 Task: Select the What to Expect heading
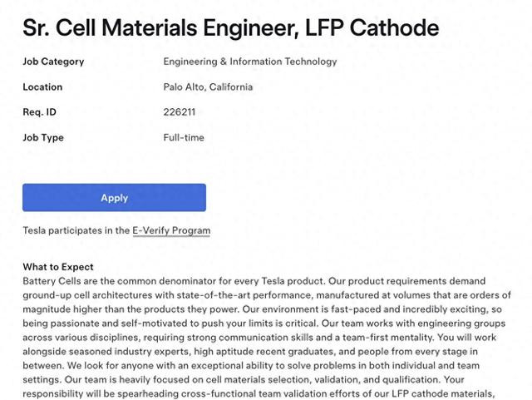58,267
